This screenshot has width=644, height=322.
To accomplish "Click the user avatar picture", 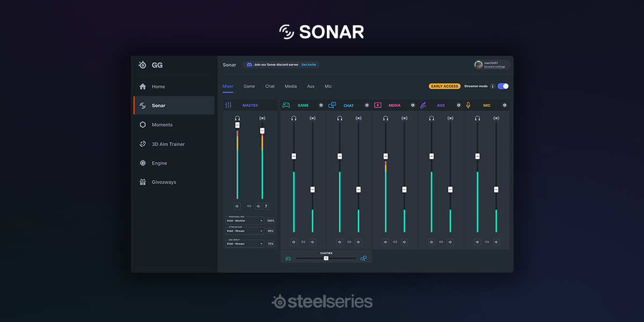I will 478,64.
